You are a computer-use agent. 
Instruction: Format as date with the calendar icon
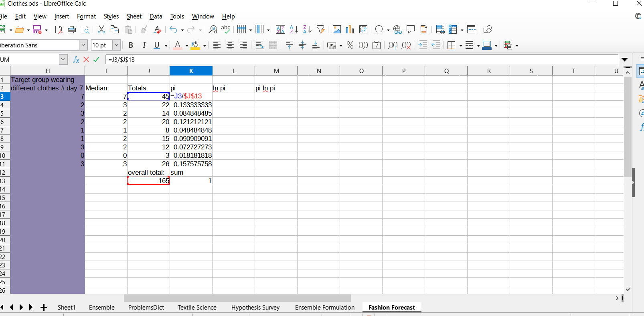pyautogui.click(x=377, y=45)
